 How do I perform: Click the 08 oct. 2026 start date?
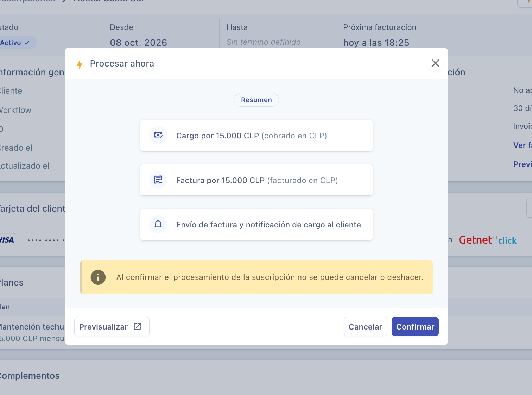tap(139, 43)
